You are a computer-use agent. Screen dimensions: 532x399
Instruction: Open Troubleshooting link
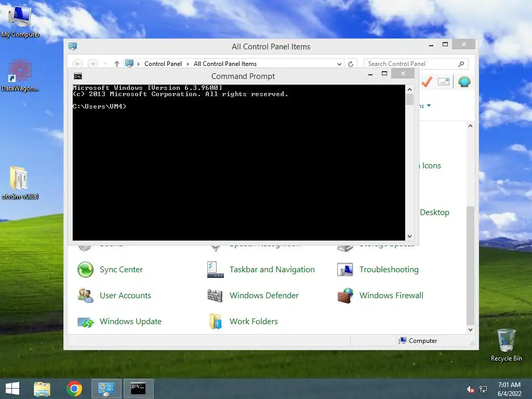[389, 270]
